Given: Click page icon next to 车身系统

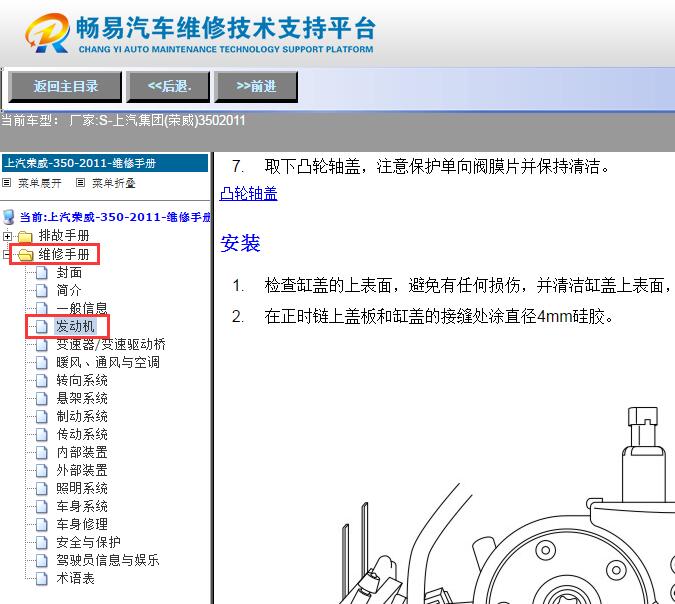Looking at the screenshot, I should [x=42, y=507].
